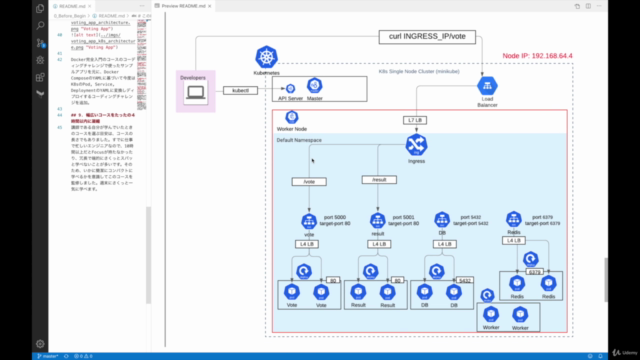Close the Preview README.md tab
Screen dimensions: 640x360
[210, 6]
